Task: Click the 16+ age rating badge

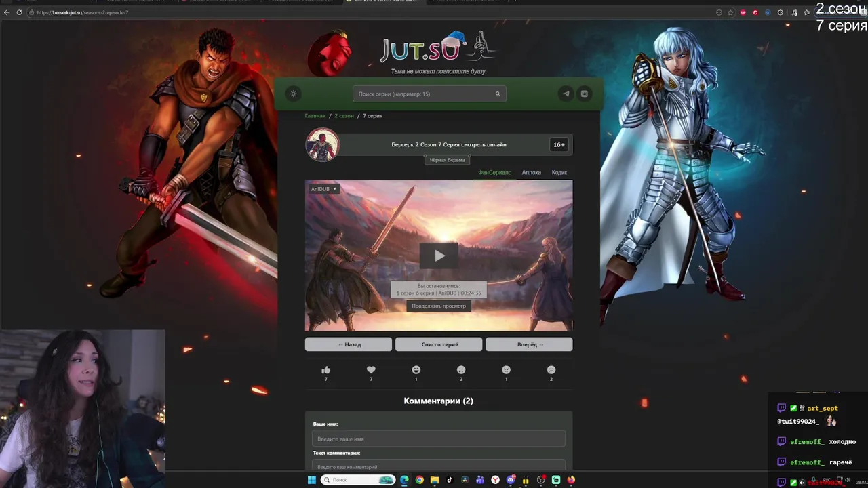Action: tap(559, 144)
